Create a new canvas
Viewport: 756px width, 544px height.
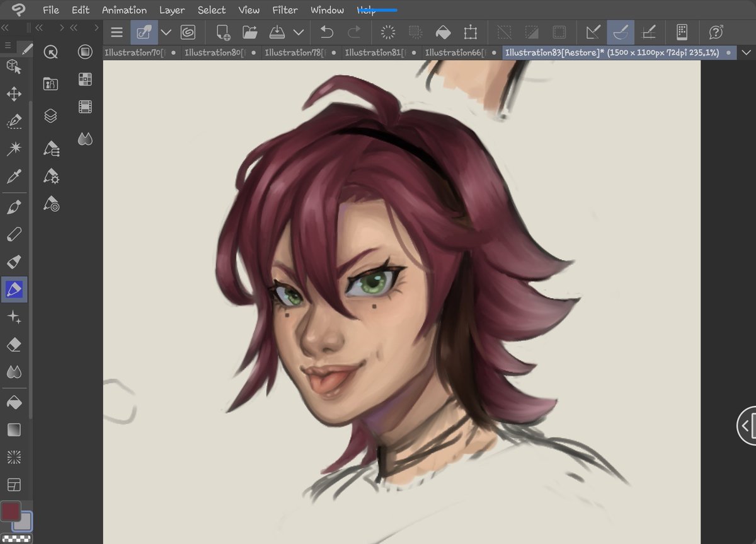coord(223,32)
